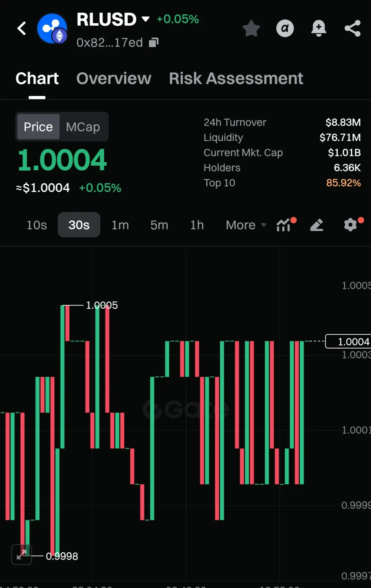
Task: Tap the +0.05% change beside RLUSD title
Action: tap(178, 19)
